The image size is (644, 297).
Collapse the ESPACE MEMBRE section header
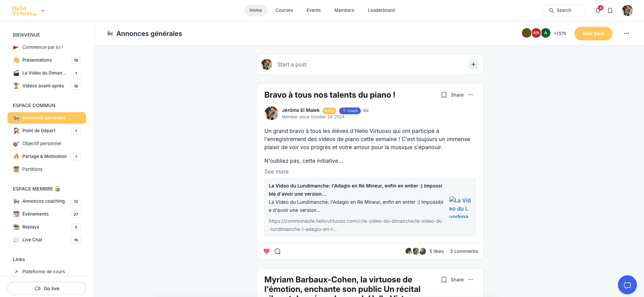tap(36, 189)
